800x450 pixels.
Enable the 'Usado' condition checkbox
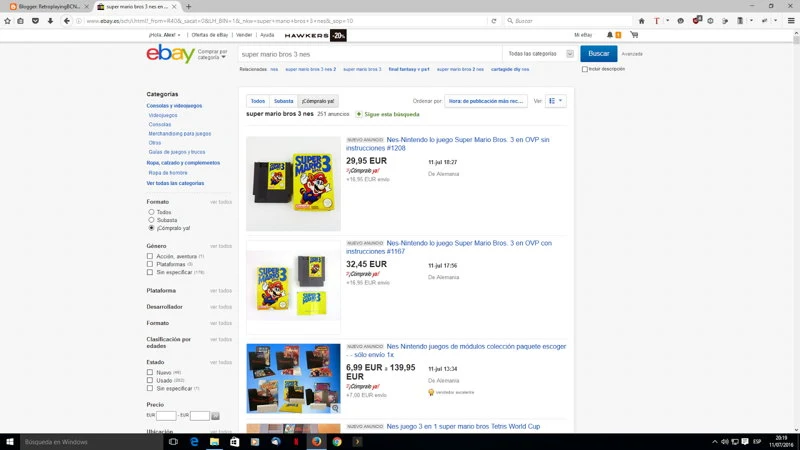pos(151,380)
